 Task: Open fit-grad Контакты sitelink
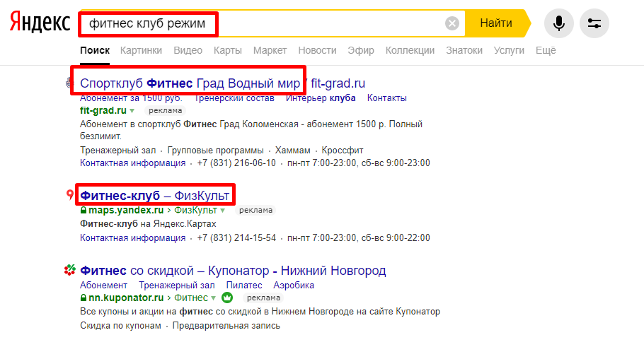click(387, 98)
